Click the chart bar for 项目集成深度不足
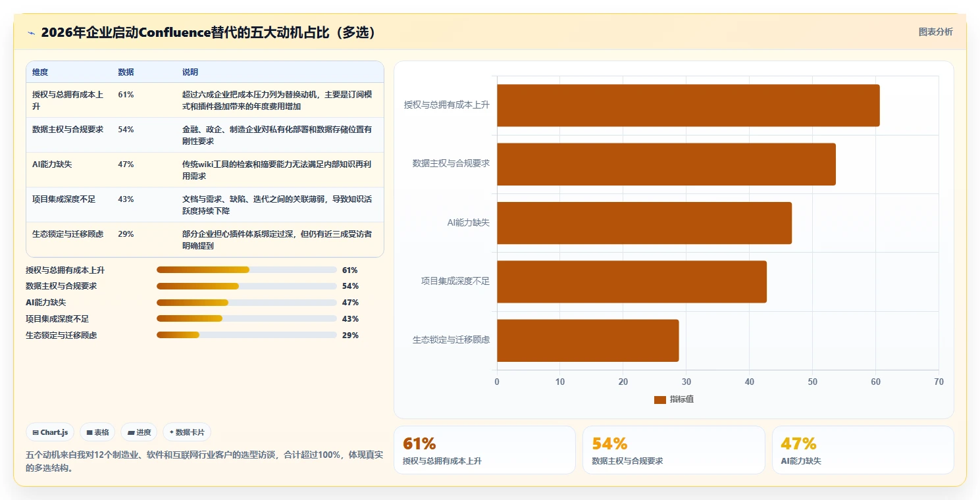 632,282
